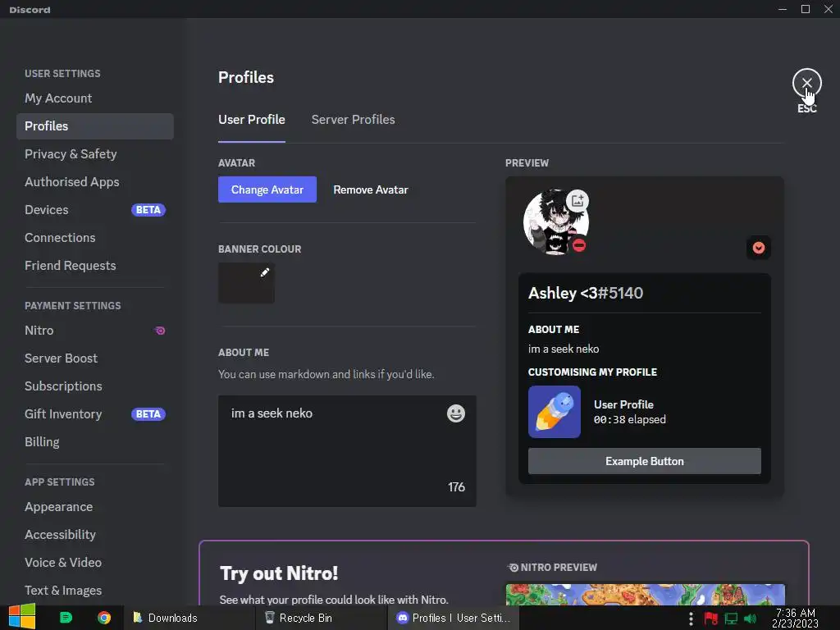Click the 176 character counter

[x=456, y=487]
